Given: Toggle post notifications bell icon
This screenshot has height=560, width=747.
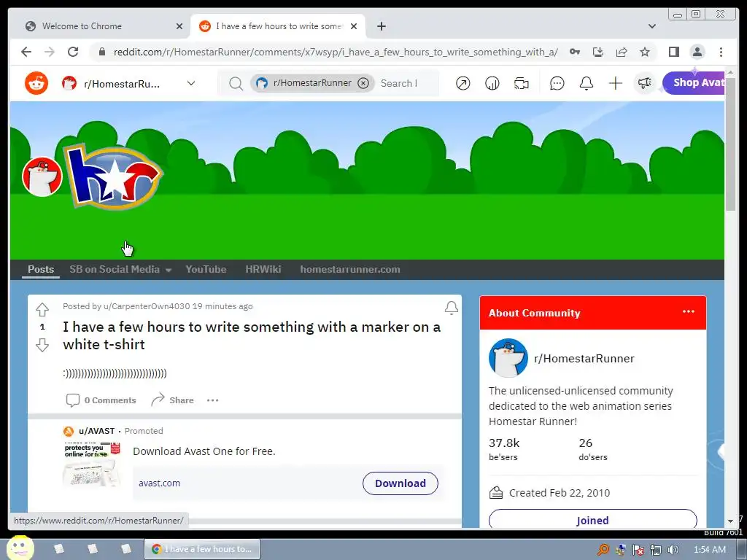Looking at the screenshot, I should pyautogui.click(x=451, y=308).
